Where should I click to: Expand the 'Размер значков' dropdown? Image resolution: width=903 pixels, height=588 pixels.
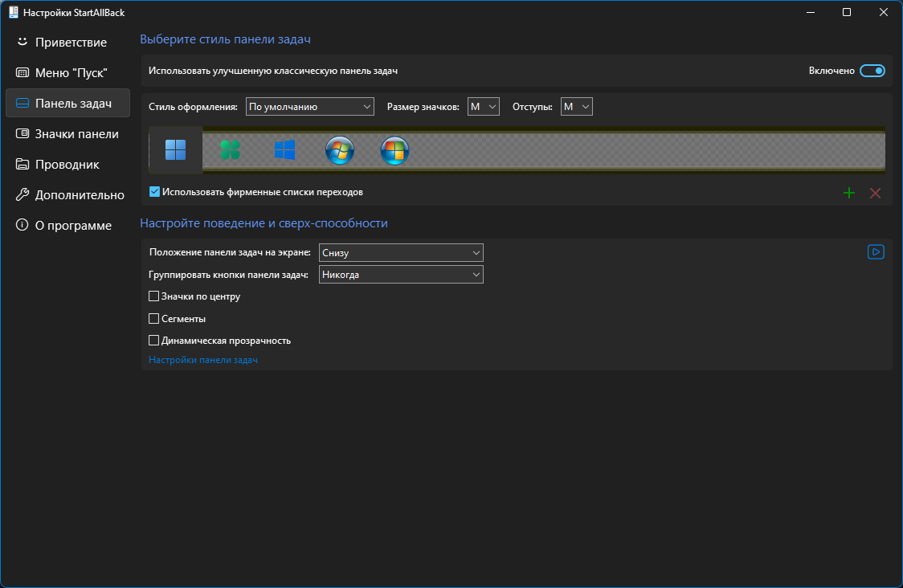[x=483, y=107]
